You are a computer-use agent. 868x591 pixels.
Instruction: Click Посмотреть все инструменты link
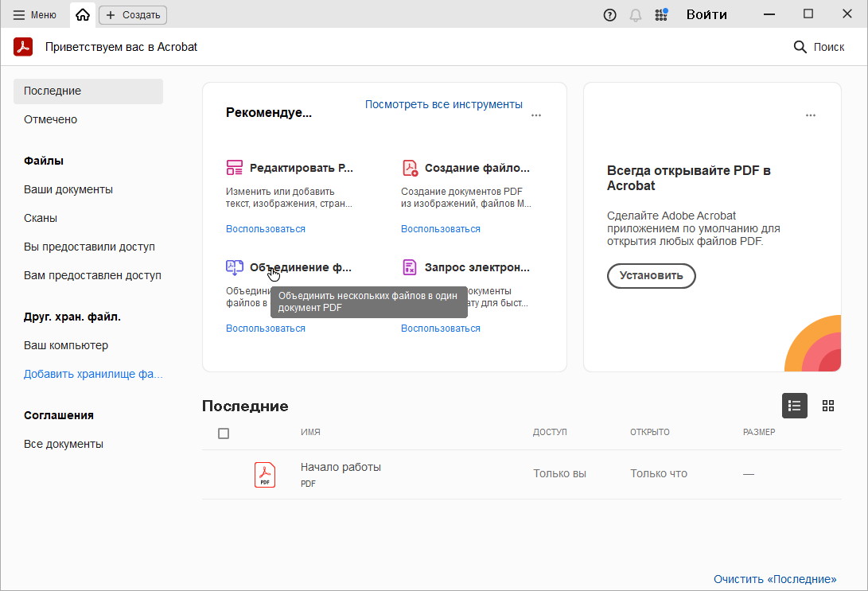443,104
